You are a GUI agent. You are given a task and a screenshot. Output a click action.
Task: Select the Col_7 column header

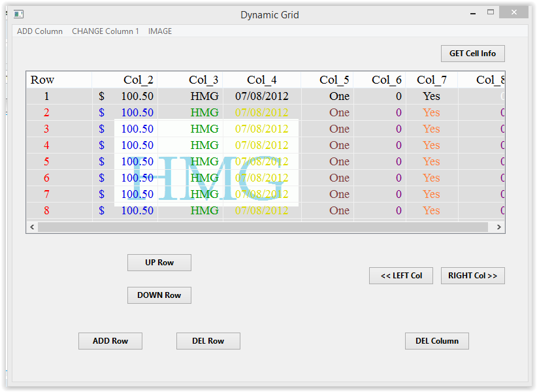431,80
